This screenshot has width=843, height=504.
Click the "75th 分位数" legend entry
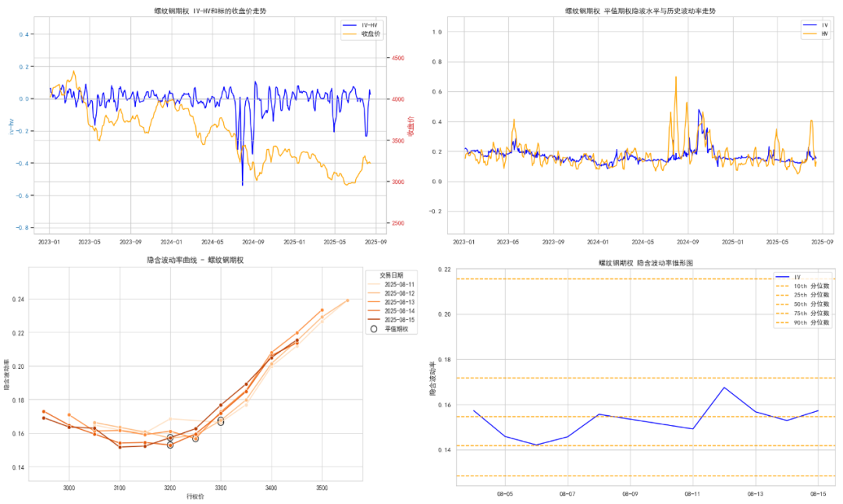point(802,314)
